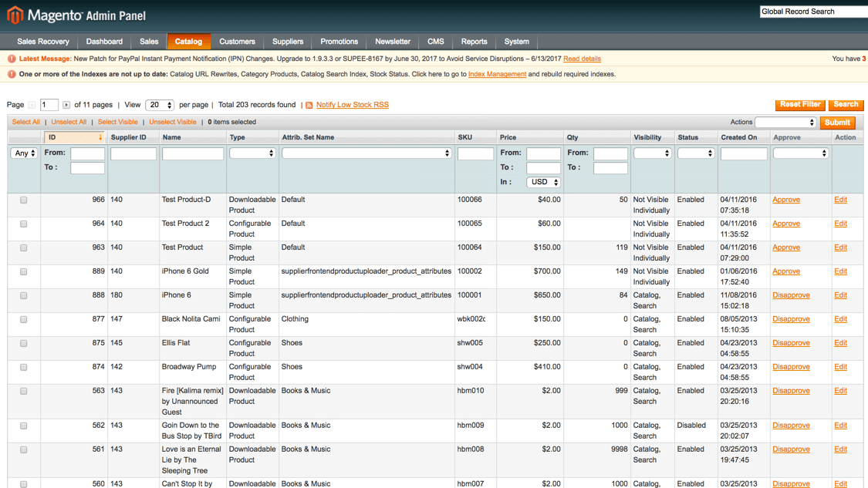Screen dimensions: 868x488
Task: Open the Reports menu
Action: point(474,42)
